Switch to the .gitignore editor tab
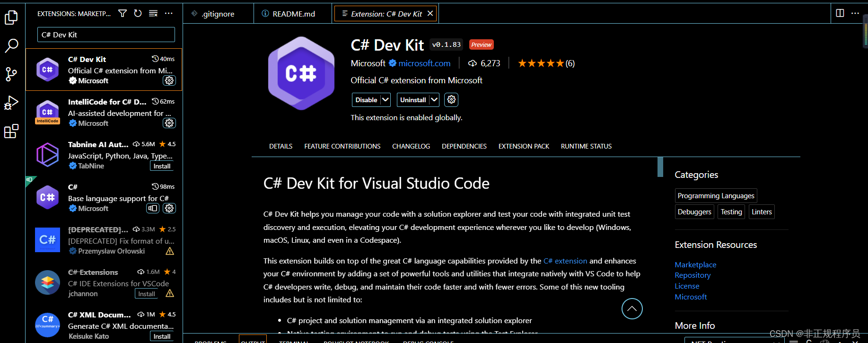Screen dimensions: 868x343 (218, 14)
